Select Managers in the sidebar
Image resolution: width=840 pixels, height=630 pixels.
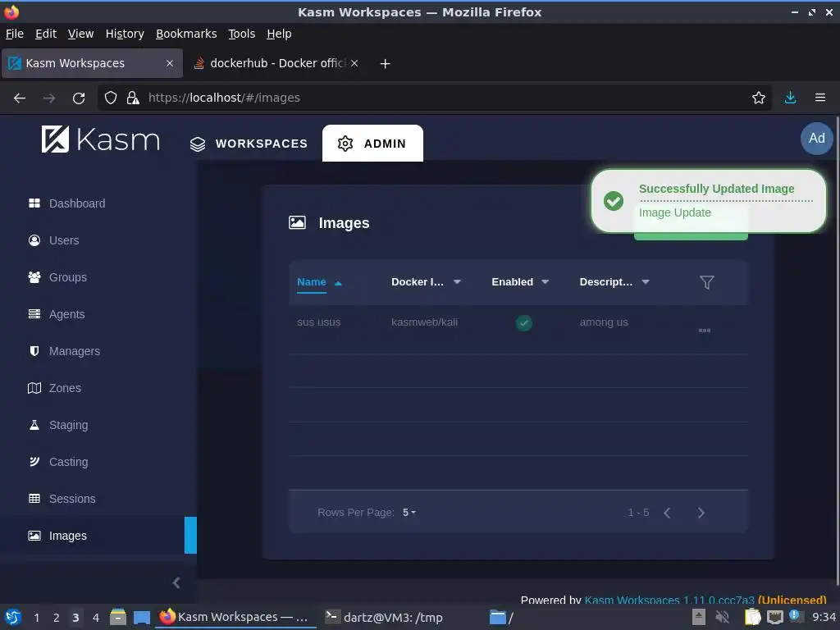click(64, 351)
